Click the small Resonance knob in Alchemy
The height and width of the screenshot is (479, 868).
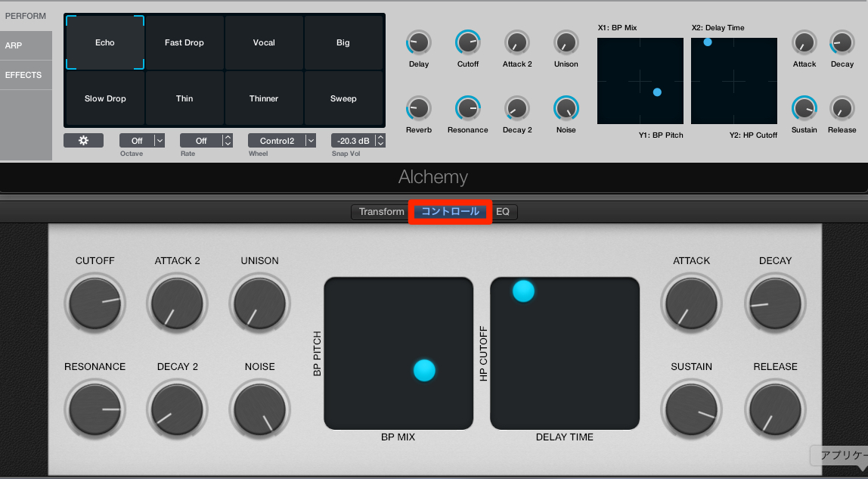point(468,108)
